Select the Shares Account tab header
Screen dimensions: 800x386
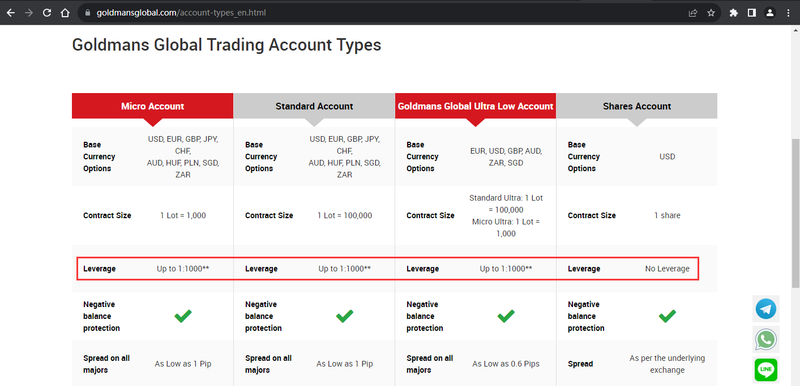click(637, 106)
